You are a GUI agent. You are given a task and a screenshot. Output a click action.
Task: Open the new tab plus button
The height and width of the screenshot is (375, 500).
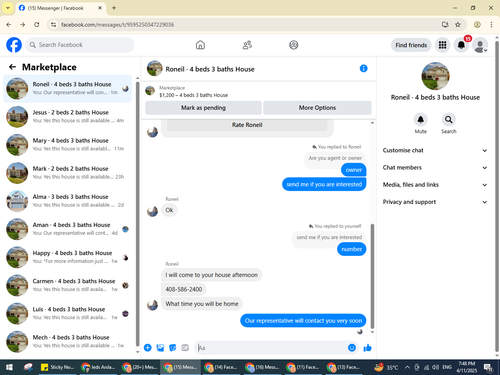point(114,8)
